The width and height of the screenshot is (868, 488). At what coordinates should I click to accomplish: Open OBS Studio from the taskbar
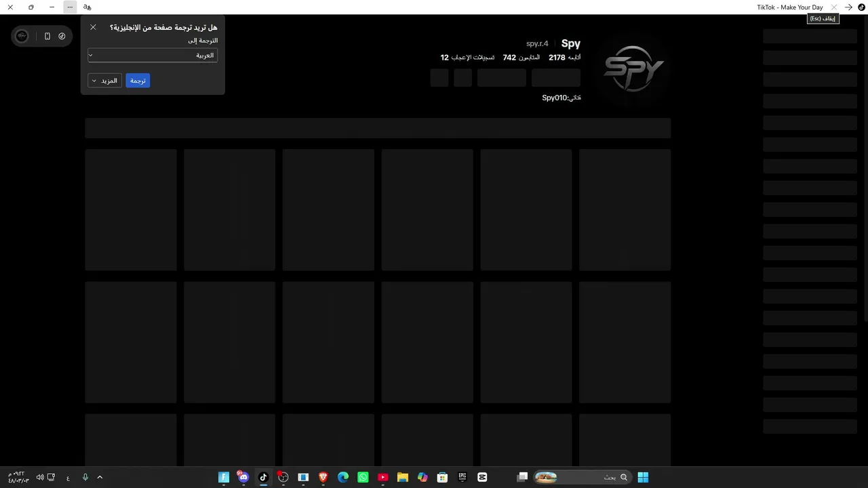(283, 477)
